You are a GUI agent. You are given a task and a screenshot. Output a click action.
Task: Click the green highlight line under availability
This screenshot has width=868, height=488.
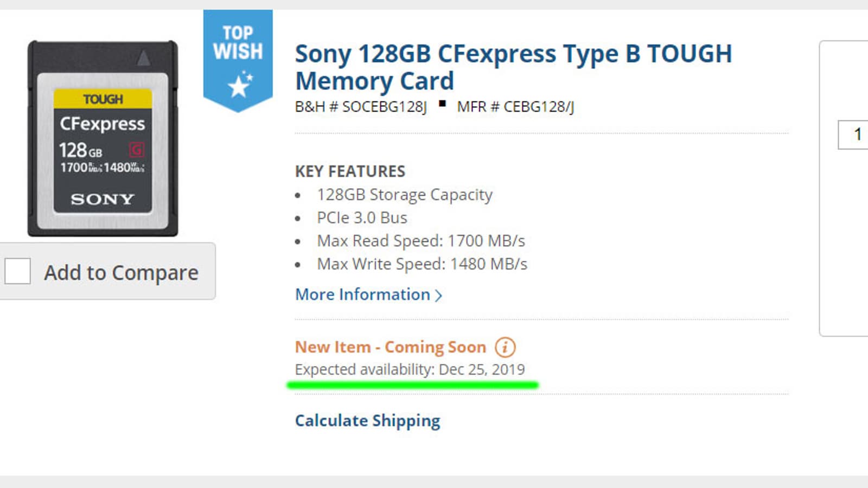[x=412, y=385]
